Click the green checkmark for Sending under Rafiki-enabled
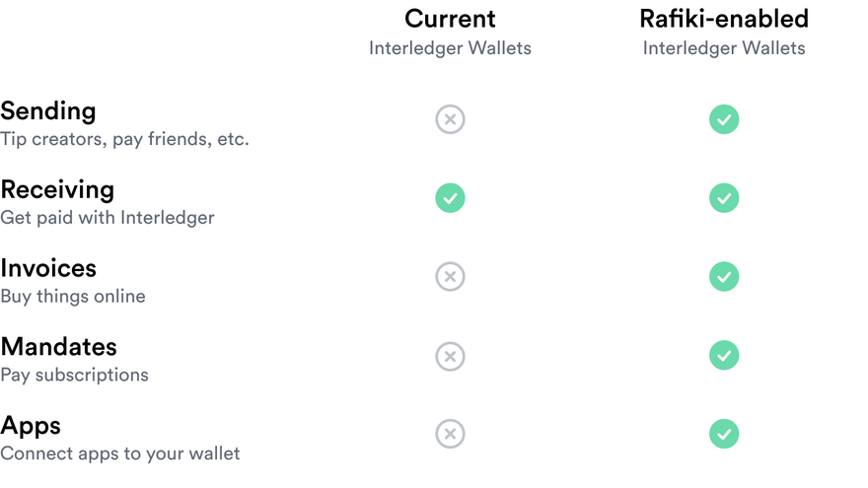This screenshot has height=488, width=868. 724,119
